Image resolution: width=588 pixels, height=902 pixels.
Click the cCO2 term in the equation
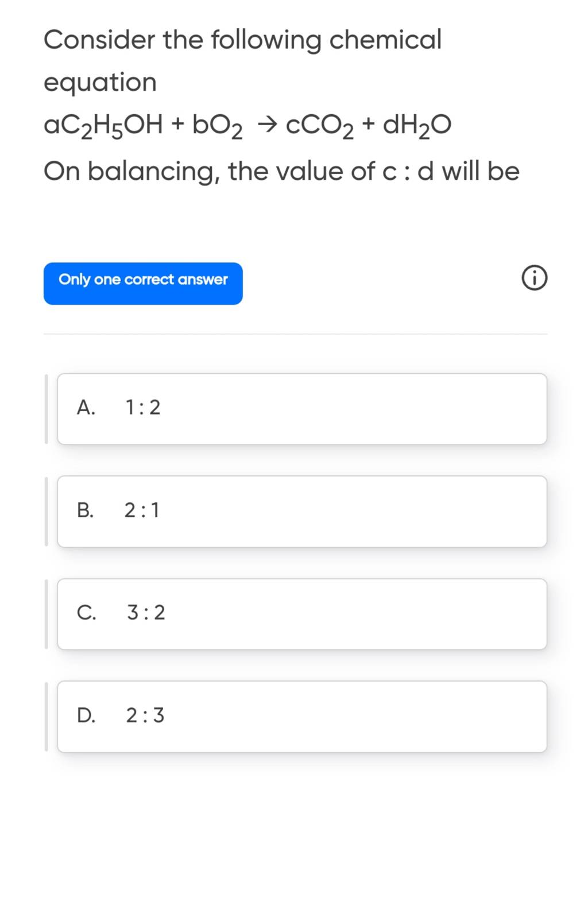click(x=319, y=126)
